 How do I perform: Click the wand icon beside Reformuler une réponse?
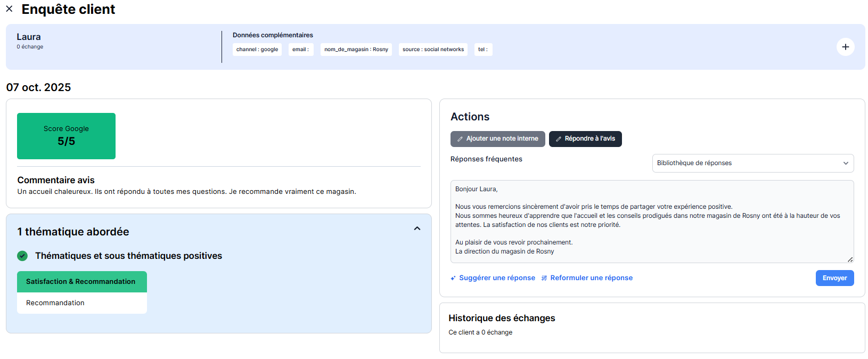point(544,278)
